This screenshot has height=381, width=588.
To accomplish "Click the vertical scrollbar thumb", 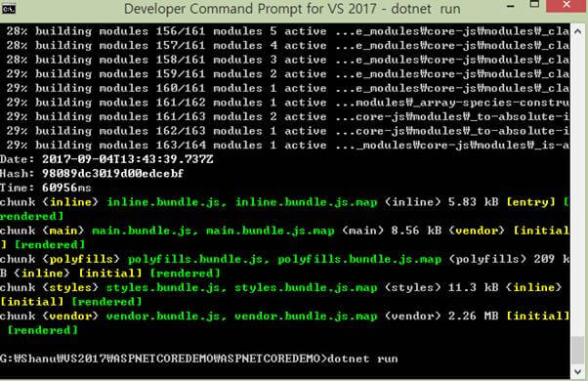I will (578, 350).
